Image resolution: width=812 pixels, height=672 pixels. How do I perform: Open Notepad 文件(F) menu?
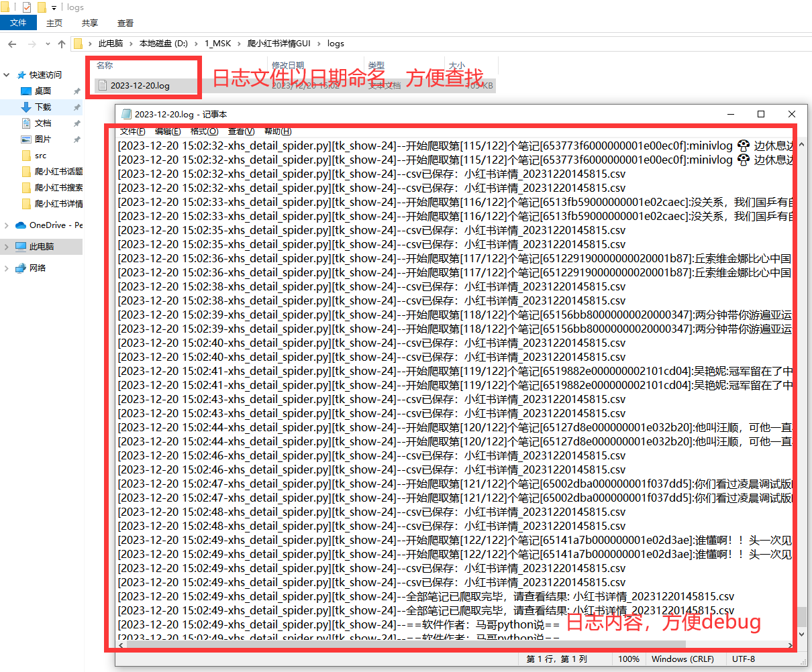coord(132,131)
